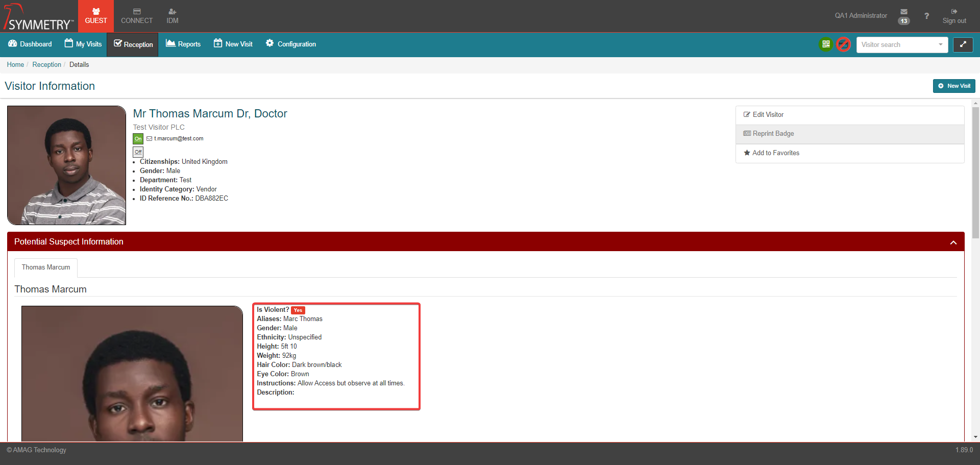Open the Visitor search dropdown arrow
Screen dimensions: 980x465
(x=941, y=44)
